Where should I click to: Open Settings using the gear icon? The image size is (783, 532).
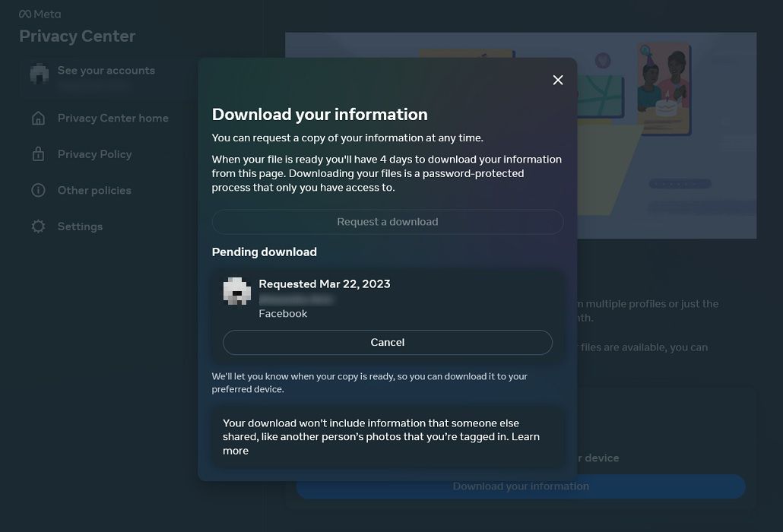[38, 226]
